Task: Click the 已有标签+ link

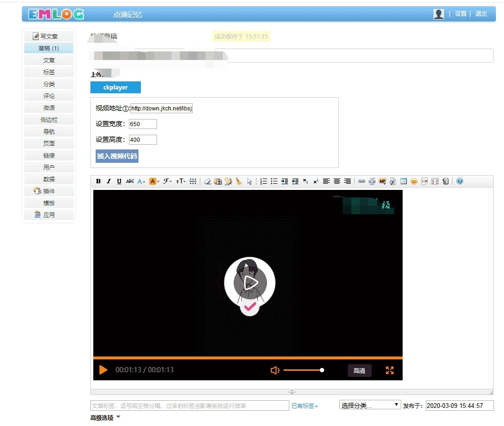Action: tap(305, 406)
